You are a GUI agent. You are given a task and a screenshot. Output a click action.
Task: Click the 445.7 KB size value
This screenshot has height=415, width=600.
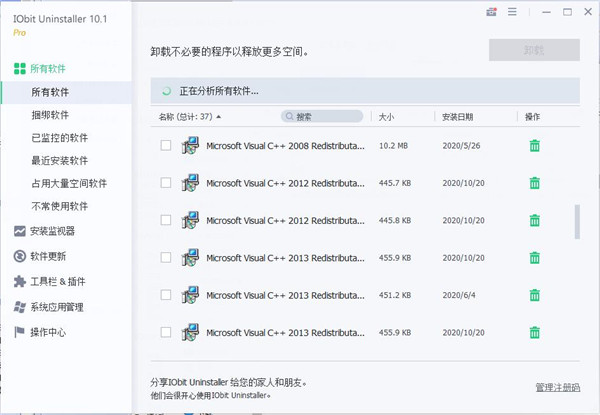[395, 183]
